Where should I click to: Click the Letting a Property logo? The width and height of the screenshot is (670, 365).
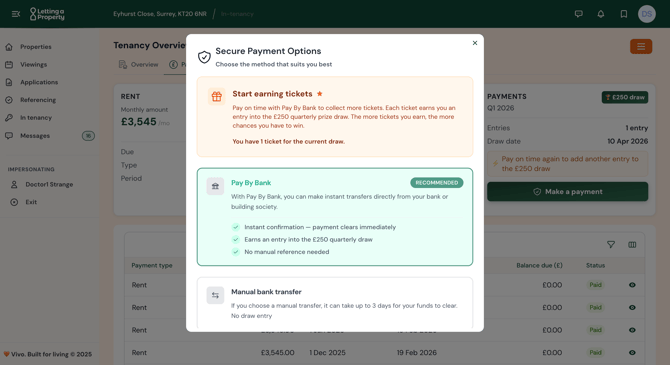tap(47, 14)
